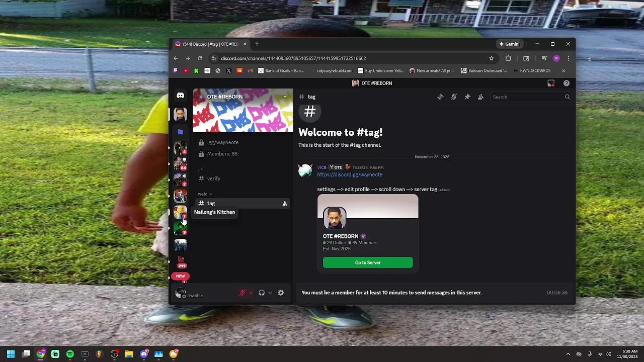Open the Discord inbox icon
The height and width of the screenshot is (362, 644).
coord(551,83)
